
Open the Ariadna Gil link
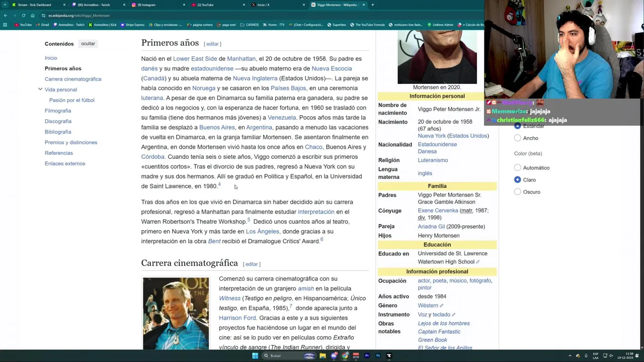click(x=431, y=227)
